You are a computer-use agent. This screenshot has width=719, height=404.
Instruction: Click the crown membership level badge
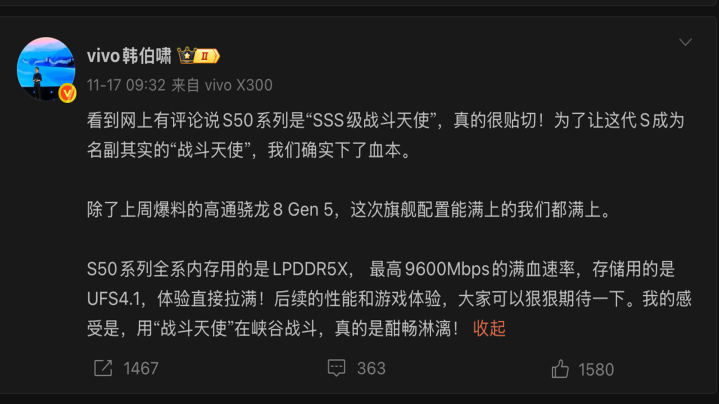(199, 56)
